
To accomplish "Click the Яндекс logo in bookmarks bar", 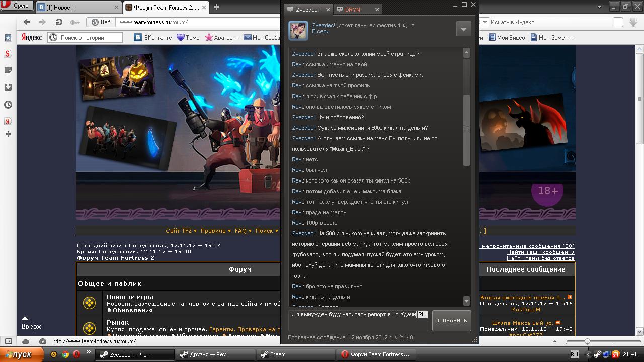I will point(31,37).
